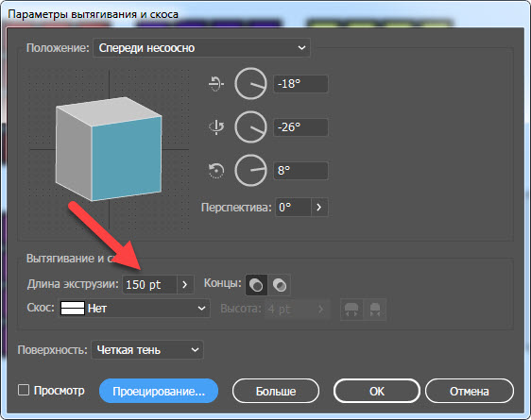
Task: Open the Поверхность surface dropdown
Action: coord(147,349)
